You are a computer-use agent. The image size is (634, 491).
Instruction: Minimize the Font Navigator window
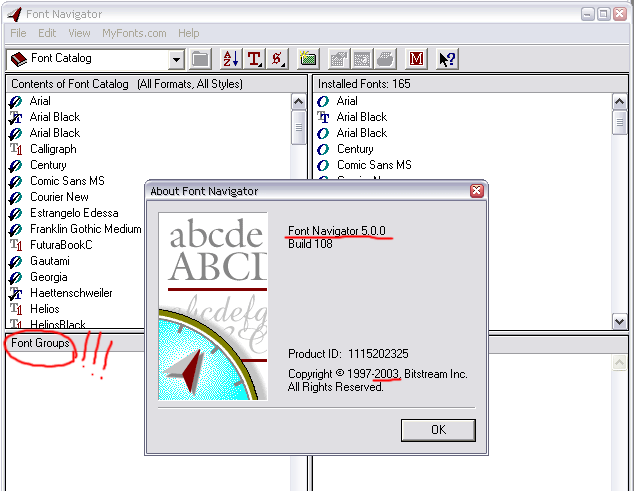[588, 14]
